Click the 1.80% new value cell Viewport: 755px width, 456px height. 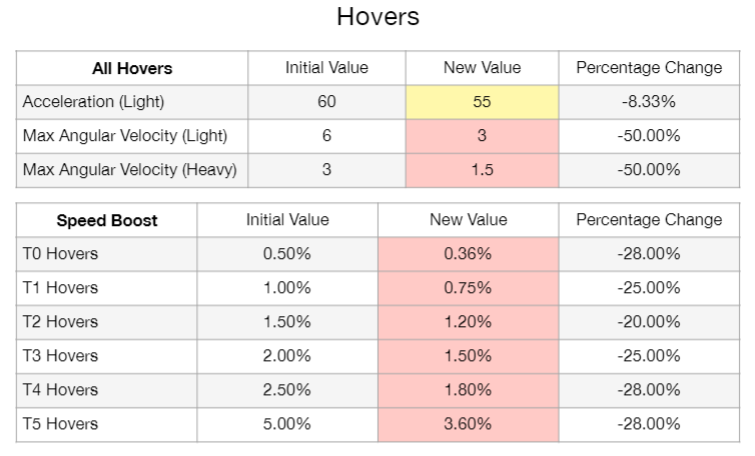pyautogui.click(x=468, y=390)
